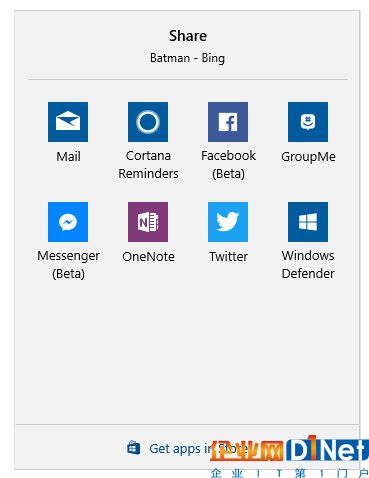Click the Batman - Bing subtitle
The image size is (369, 478).
(187, 58)
